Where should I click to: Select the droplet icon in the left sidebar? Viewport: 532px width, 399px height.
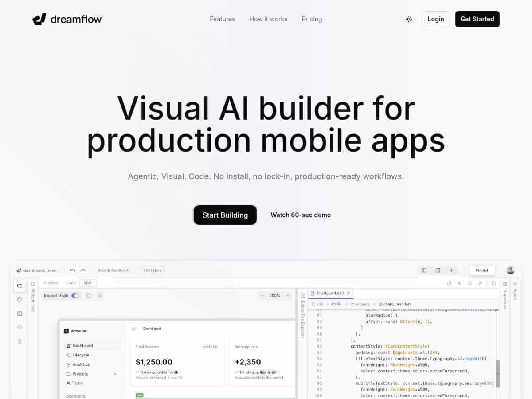(x=20, y=340)
